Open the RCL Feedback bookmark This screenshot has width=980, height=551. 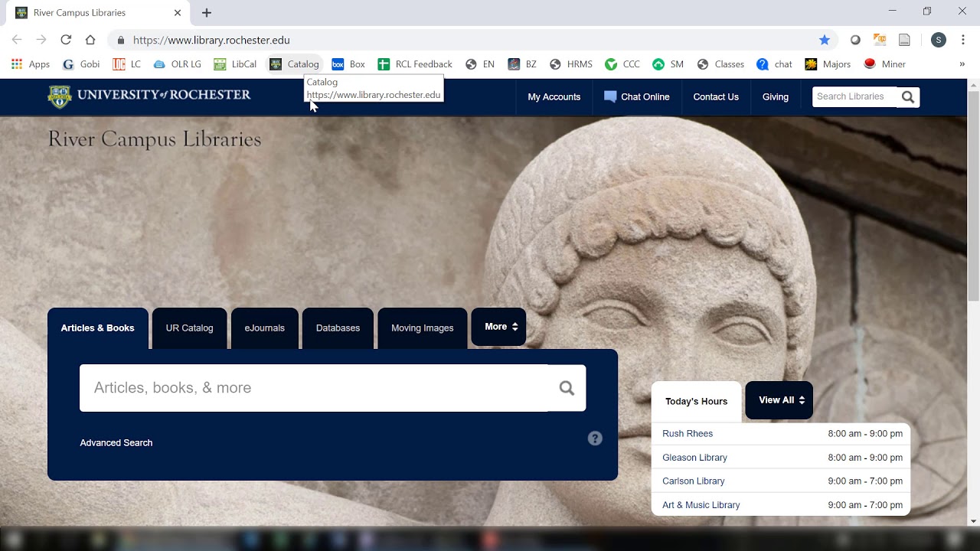click(415, 64)
